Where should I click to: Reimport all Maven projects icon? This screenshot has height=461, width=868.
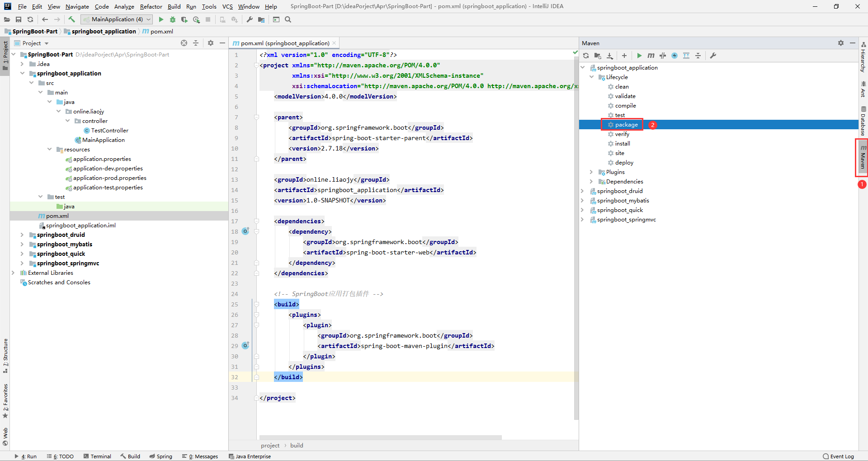(586, 56)
